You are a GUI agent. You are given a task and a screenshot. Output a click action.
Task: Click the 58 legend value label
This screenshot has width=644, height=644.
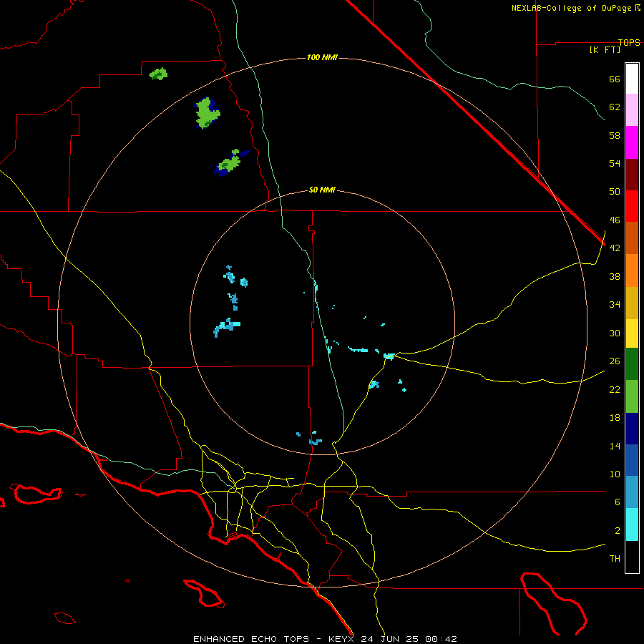(x=615, y=135)
